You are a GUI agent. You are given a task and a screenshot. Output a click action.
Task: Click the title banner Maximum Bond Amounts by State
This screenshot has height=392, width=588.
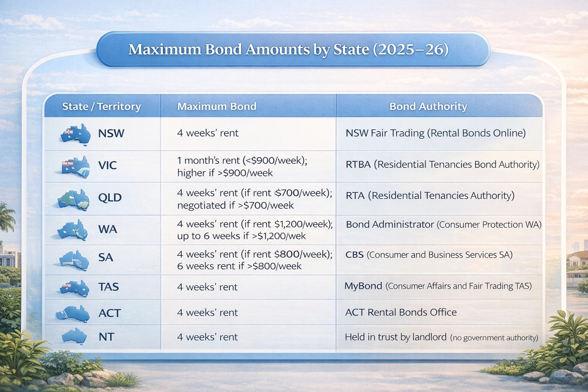tap(288, 49)
